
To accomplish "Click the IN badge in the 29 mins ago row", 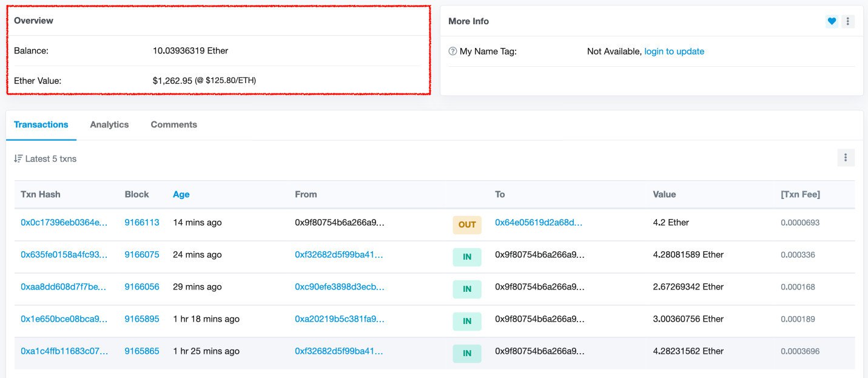I will [x=467, y=289].
